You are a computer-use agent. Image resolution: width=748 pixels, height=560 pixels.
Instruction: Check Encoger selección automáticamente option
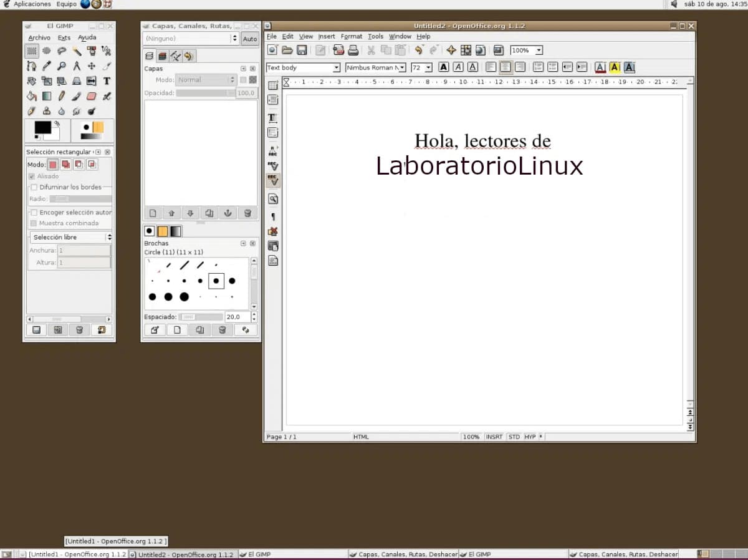click(34, 213)
